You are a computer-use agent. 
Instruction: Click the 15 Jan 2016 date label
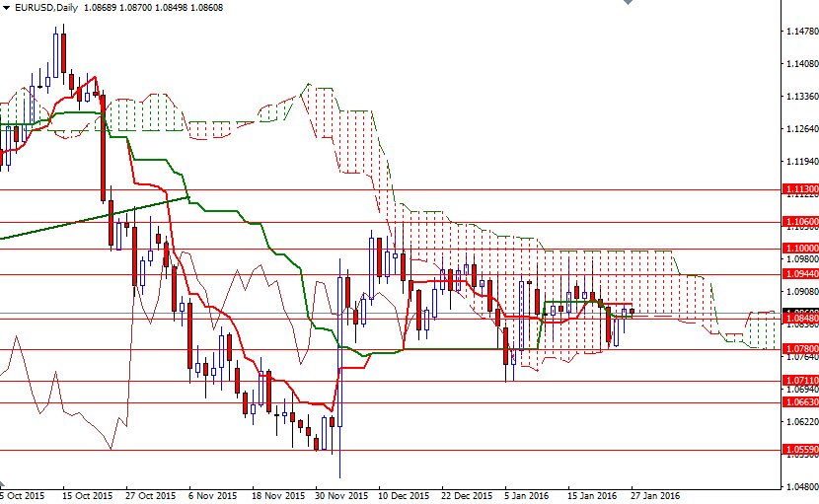pyautogui.click(x=592, y=495)
